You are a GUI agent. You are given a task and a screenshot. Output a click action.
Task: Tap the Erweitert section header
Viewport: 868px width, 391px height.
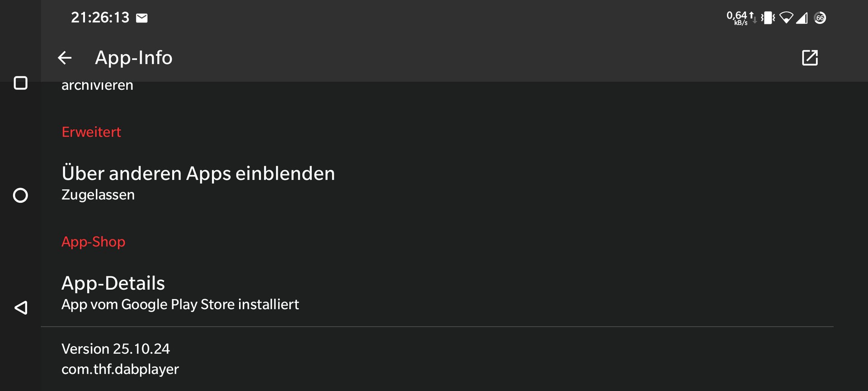point(91,132)
